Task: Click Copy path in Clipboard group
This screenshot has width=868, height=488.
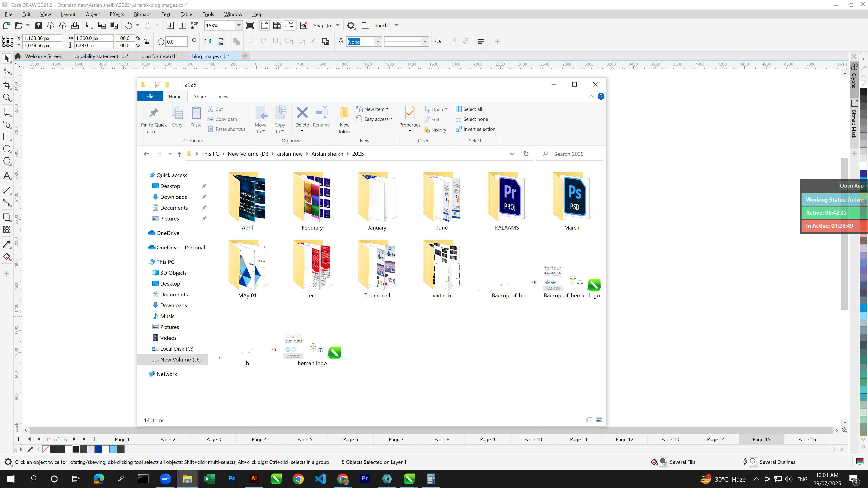Action: click(x=222, y=119)
